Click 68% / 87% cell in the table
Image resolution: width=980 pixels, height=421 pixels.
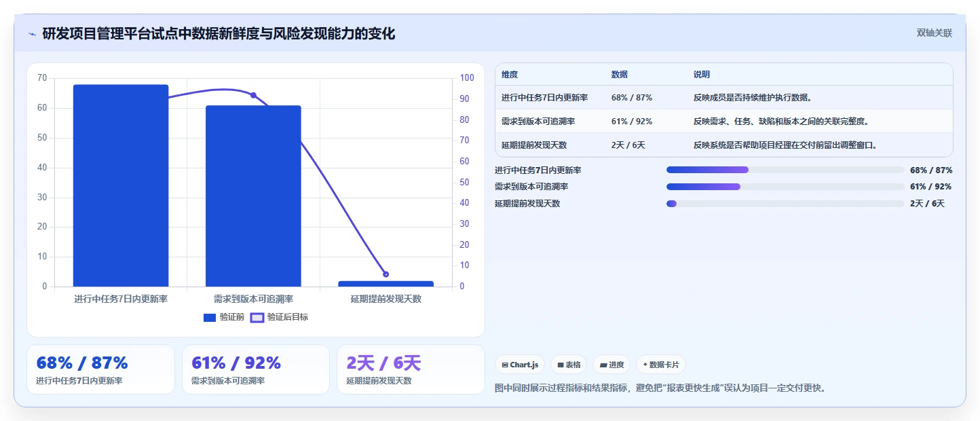pos(632,98)
